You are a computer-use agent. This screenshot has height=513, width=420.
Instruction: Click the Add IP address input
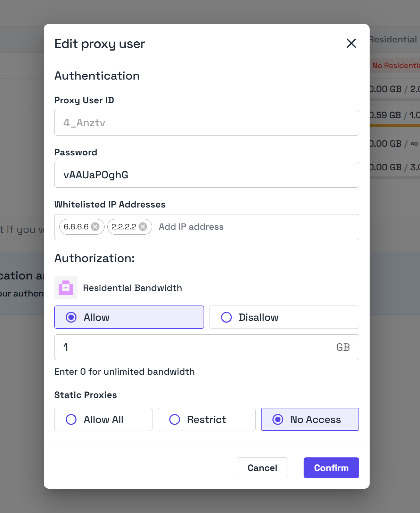click(257, 227)
